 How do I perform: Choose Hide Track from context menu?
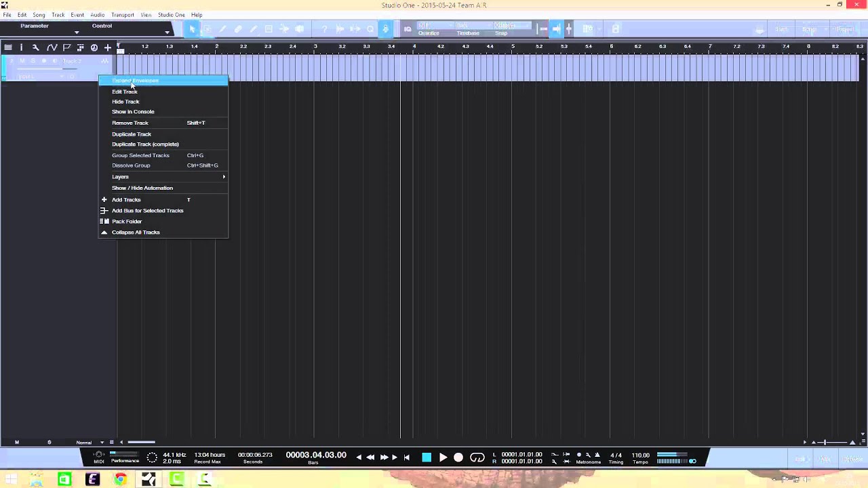point(163,102)
